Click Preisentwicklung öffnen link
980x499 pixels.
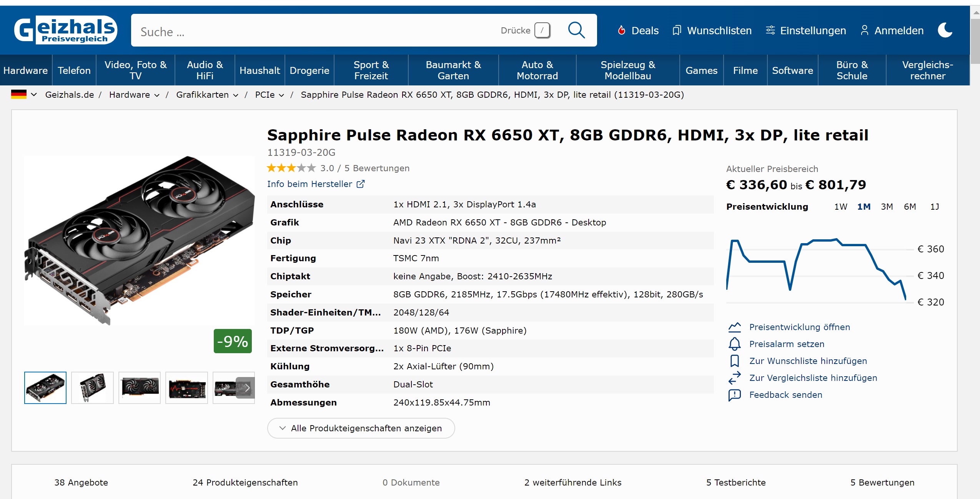click(799, 327)
